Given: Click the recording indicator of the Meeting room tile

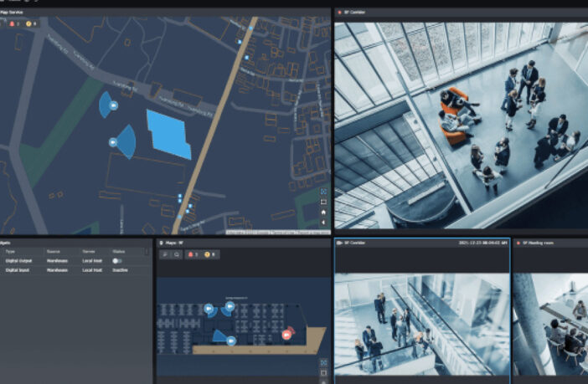Looking at the screenshot, I should (518, 243).
